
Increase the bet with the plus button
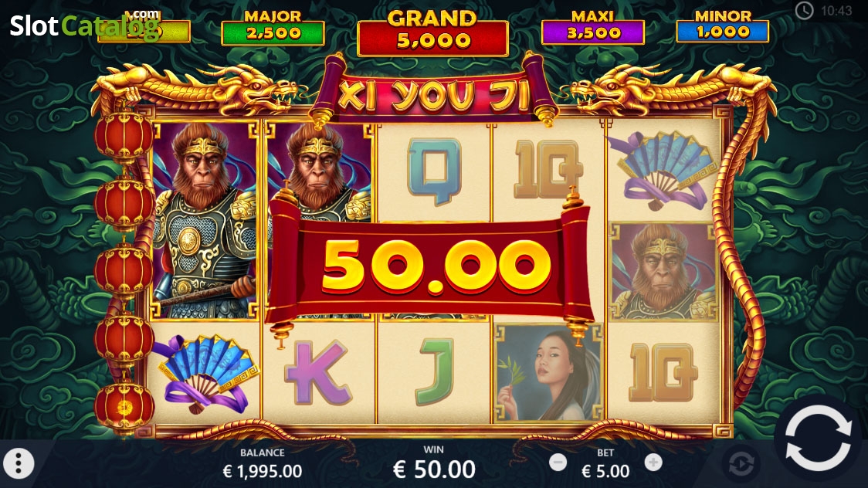click(x=653, y=462)
